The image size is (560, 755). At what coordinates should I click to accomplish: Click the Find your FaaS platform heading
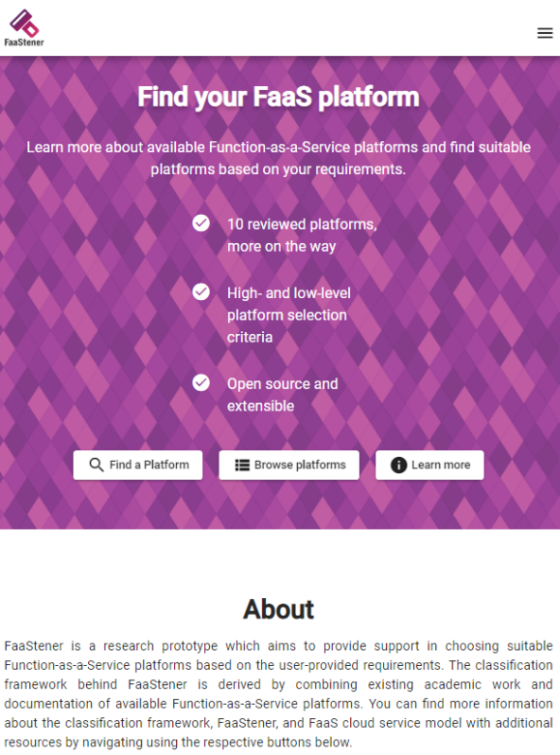278,97
